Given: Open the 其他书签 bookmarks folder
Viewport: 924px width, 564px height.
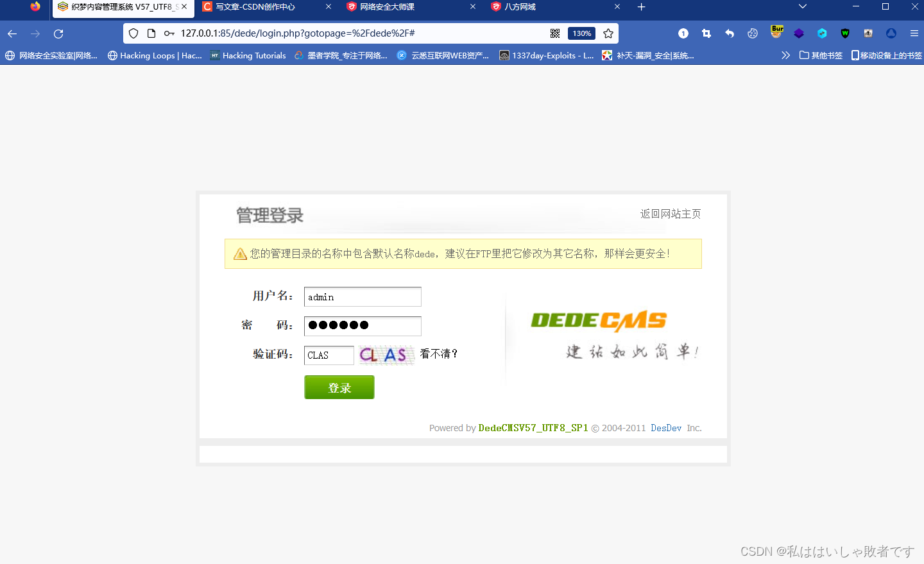Looking at the screenshot, I should click(821, 55).
